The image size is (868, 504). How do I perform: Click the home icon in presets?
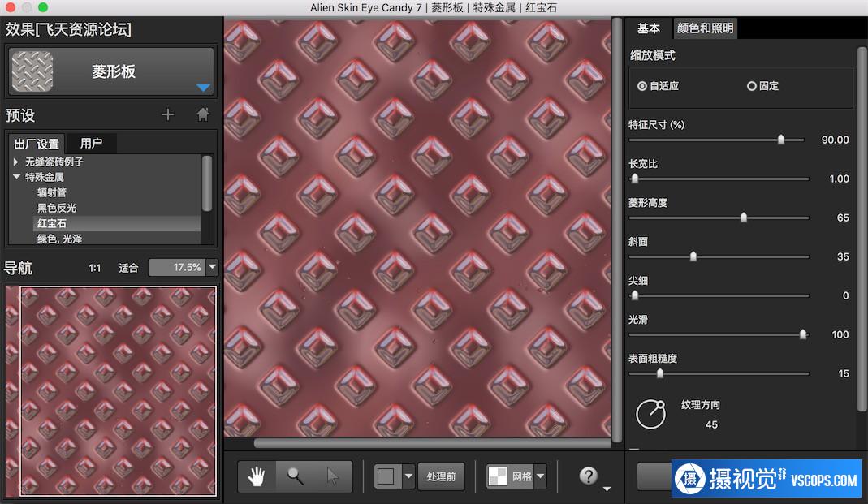(x=203, y=114)
